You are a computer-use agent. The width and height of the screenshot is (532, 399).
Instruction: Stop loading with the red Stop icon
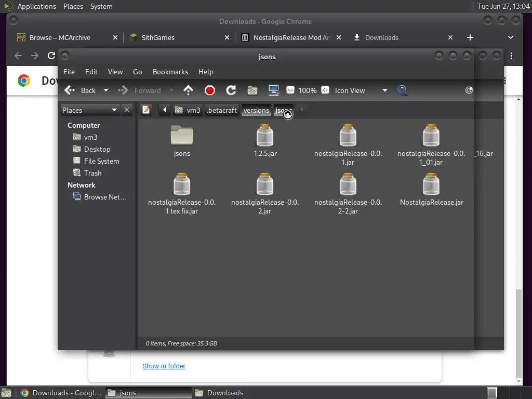tap(210, 90)
